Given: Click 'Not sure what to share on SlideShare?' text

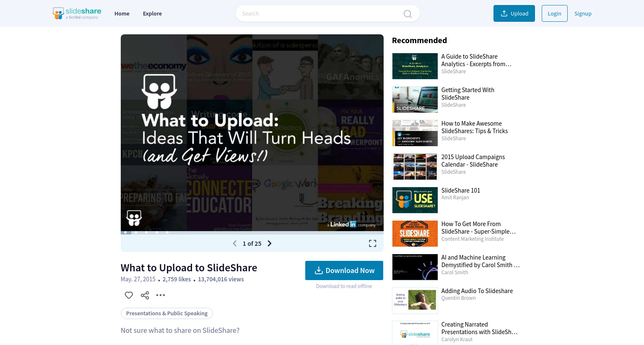Looking at the screenshot, I should pyautogui.click(x=180, y=330).
